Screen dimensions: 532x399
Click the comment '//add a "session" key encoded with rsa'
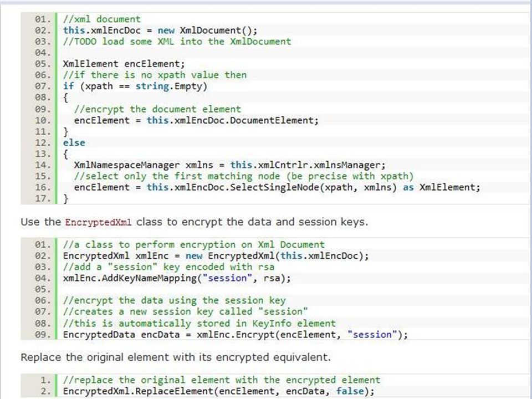coord(168,267)
